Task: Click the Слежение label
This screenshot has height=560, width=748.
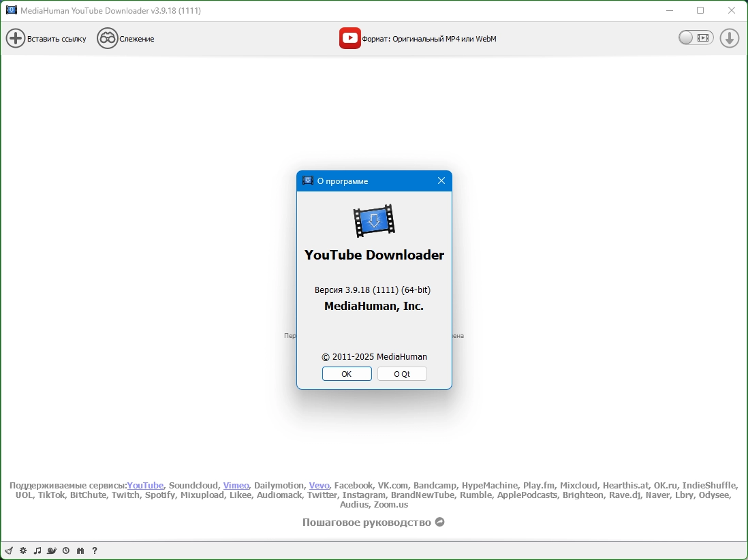Action: (x=137, y=39)
